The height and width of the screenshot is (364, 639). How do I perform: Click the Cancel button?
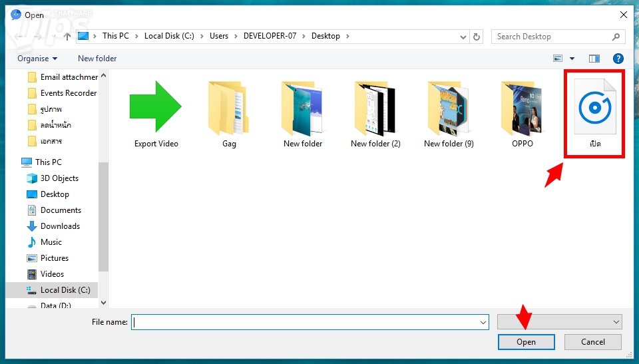click(593, 342)
